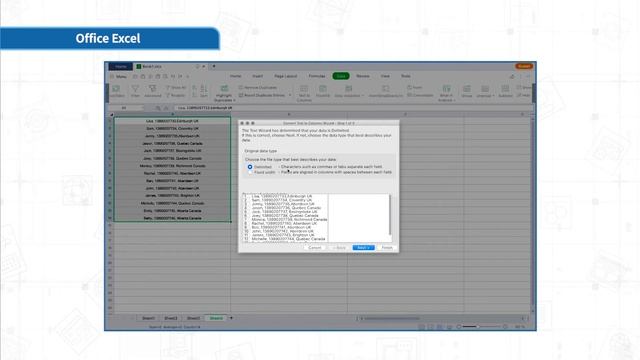
Task: Switch to the Sheet1 tab
Action: click(x=148, y=318)
